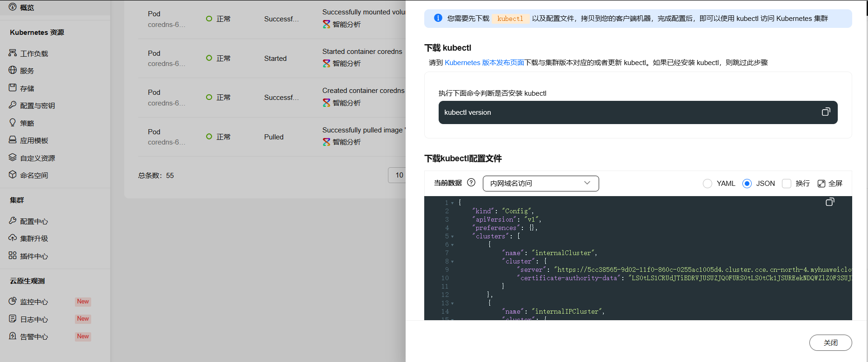Click the "certificate-authority-data" code line
The image size is (868, 362).
[684, 278]
